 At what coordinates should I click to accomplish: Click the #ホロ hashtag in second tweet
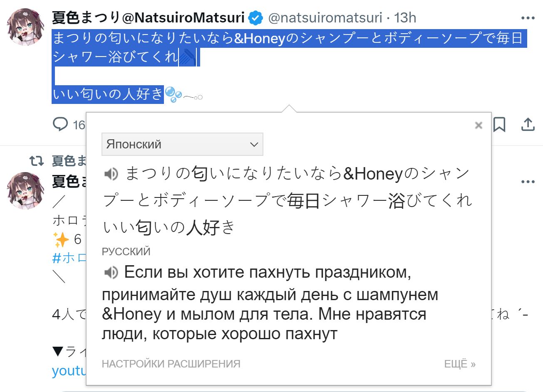point(69,258)
